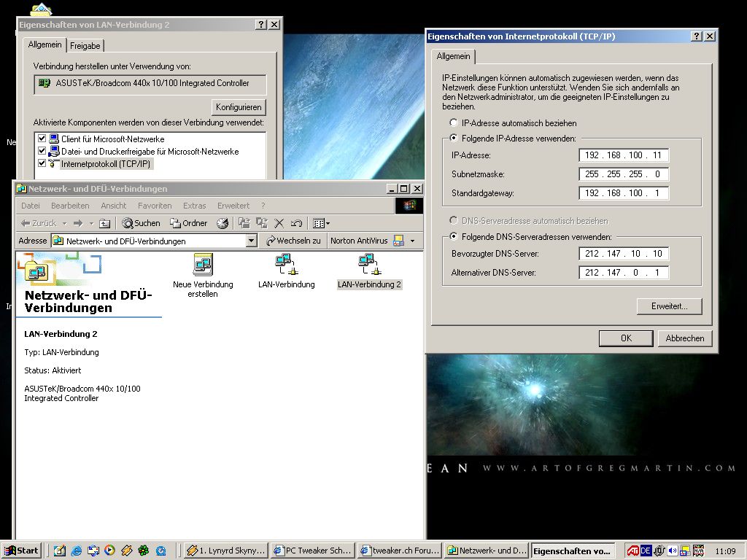Click the Verlauf history toolbar icon
Image resolution: width=747 pixels, height=560 pixels.
[222, 223]
